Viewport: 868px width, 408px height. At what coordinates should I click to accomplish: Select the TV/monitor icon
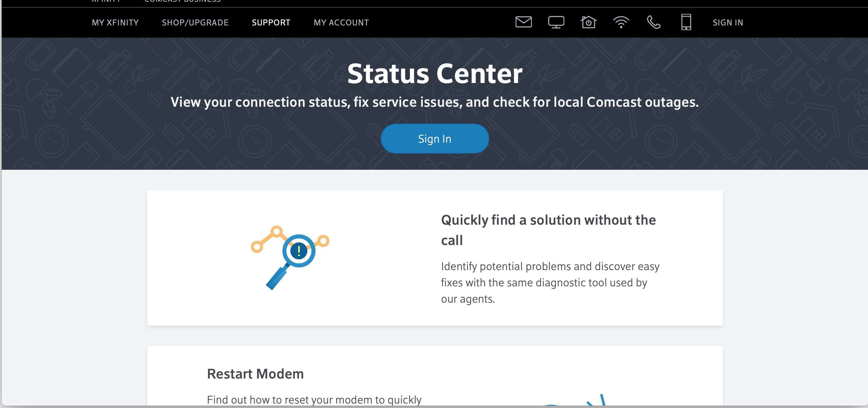pyautogui.click(x=555, y=22)
